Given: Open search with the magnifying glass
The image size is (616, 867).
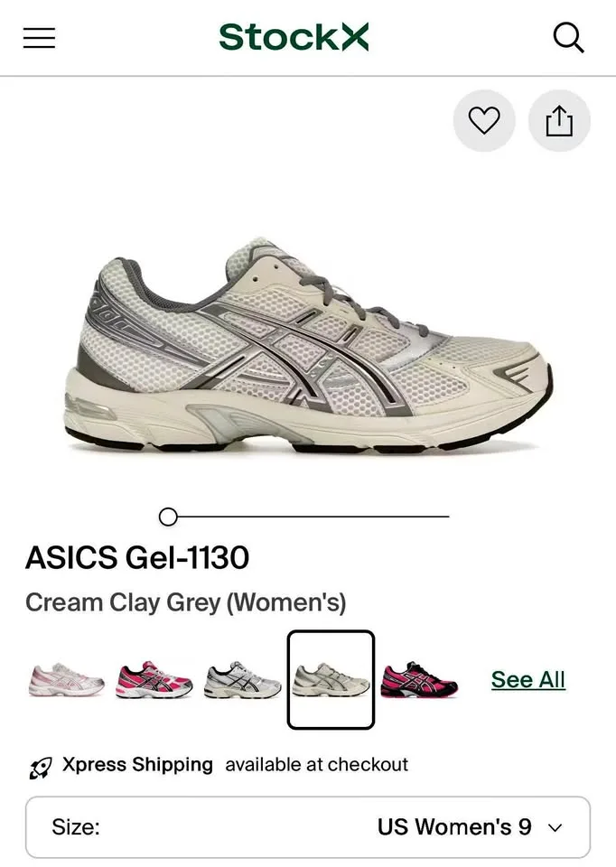Looking at the screenshot, I should [x=568, y=38].
